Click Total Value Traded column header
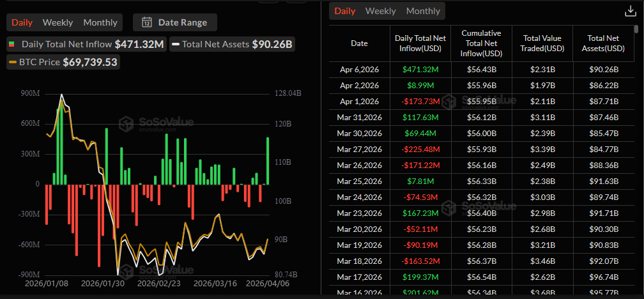This screenshot has height=299, width=644. (542, 43)
